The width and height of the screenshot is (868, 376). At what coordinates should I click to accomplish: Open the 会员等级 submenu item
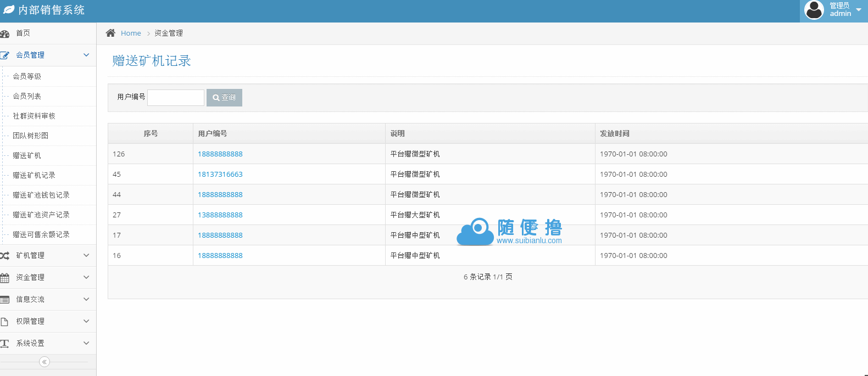(x=48, y=76)
